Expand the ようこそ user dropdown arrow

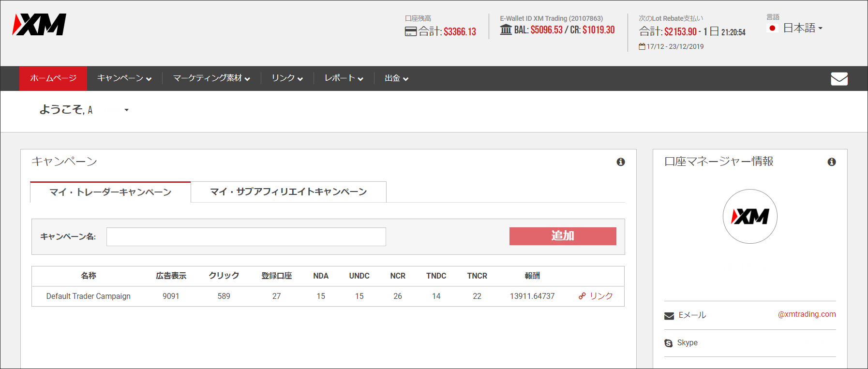click(126, 110)
